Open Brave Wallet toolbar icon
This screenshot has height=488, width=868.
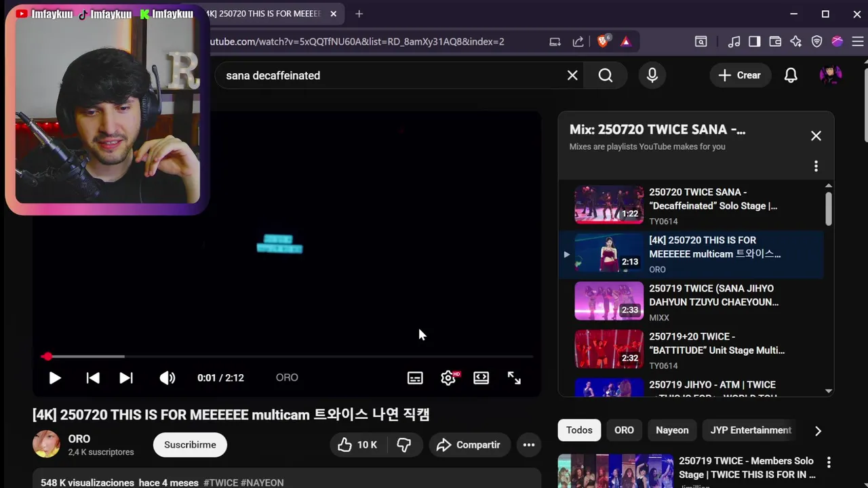775,41
